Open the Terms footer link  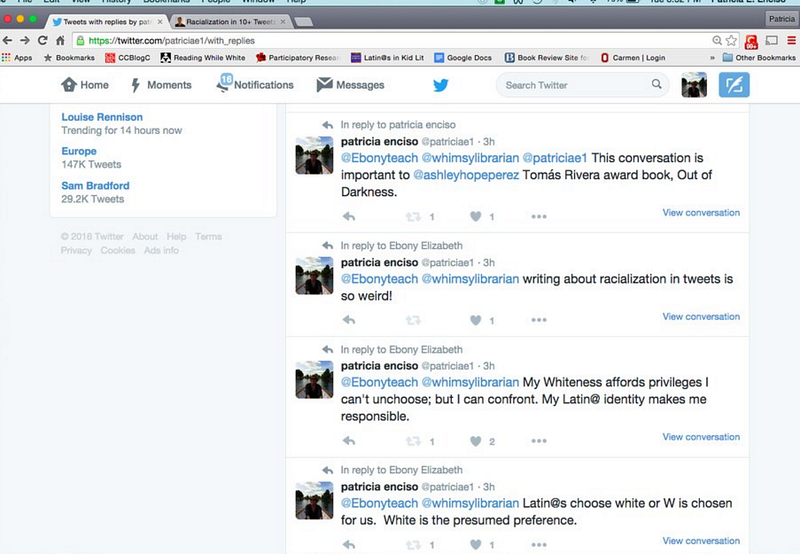(x=208, y=236)
